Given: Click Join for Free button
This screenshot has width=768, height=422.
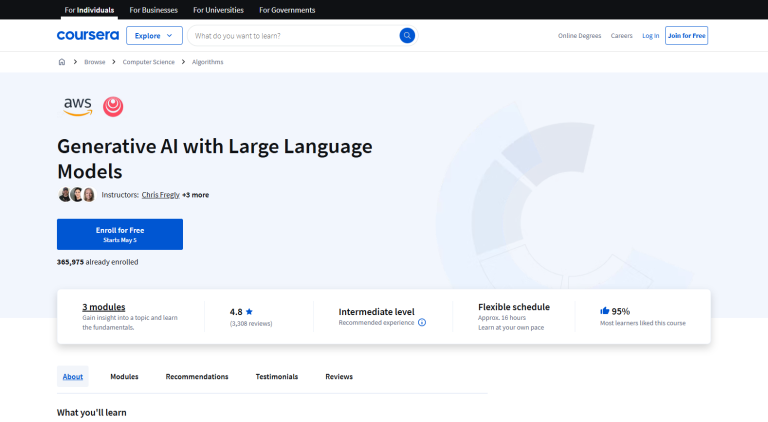Looking at the screenshot, I should coord(686,35).
